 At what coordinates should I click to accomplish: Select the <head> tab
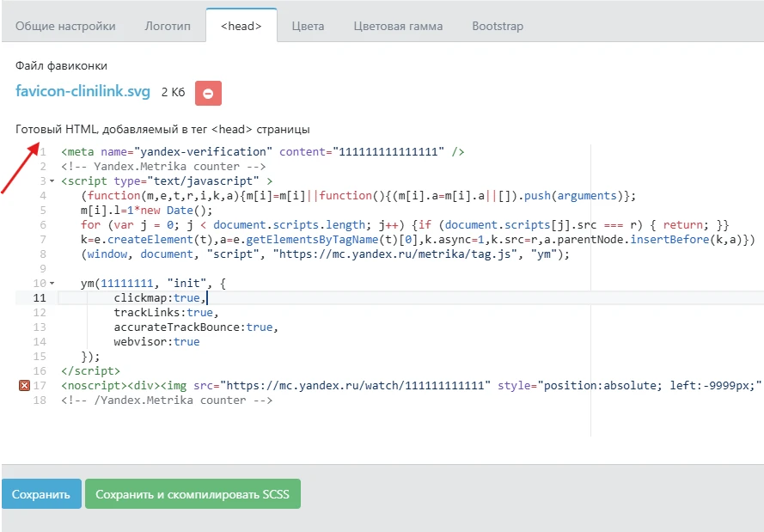(241, 26)
